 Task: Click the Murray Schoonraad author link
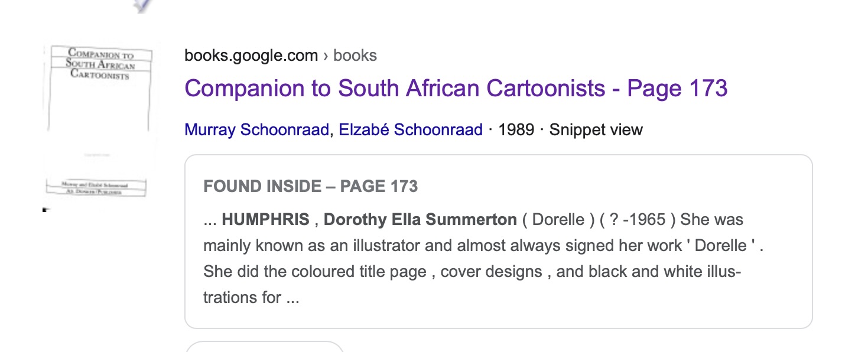coord(256,130)
